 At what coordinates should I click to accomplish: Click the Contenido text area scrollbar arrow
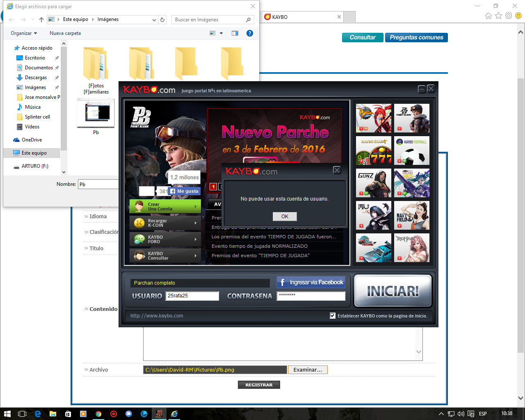click(x=419, y=352)
